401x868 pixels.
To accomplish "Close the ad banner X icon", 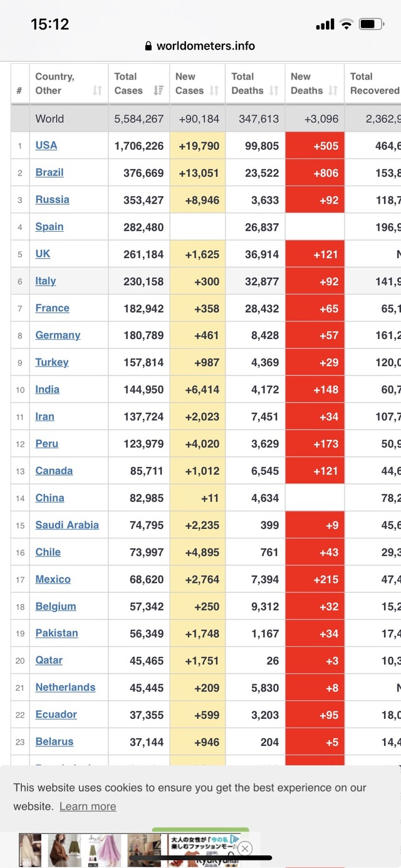I will [245, 849].
